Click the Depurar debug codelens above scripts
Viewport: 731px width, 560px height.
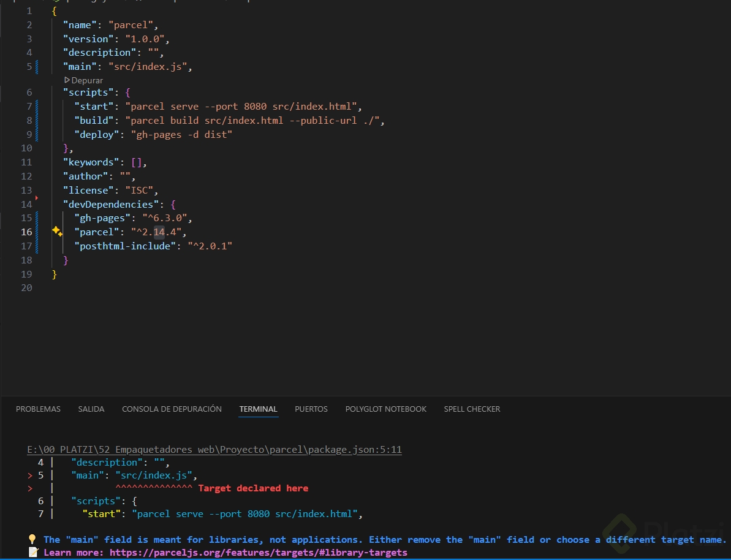click(83, 80)
